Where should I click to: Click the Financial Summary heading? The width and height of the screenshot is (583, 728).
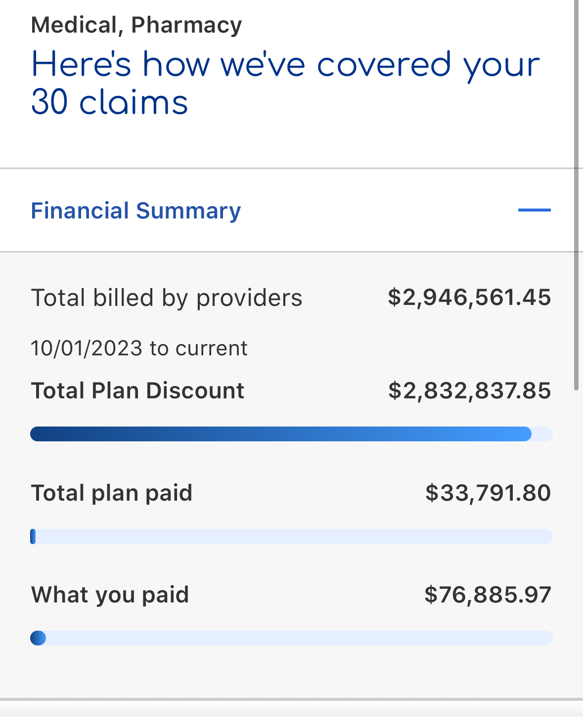click(x=136, y=211)
